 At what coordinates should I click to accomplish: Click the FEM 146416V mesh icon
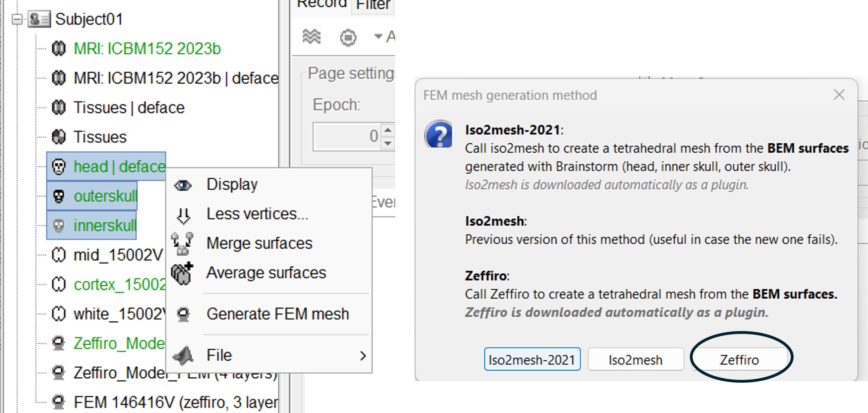(59, 402)
